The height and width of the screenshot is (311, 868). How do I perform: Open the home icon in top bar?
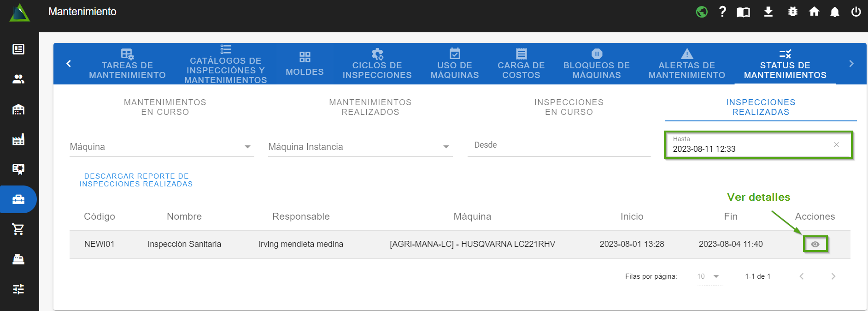tap(814, 12)
